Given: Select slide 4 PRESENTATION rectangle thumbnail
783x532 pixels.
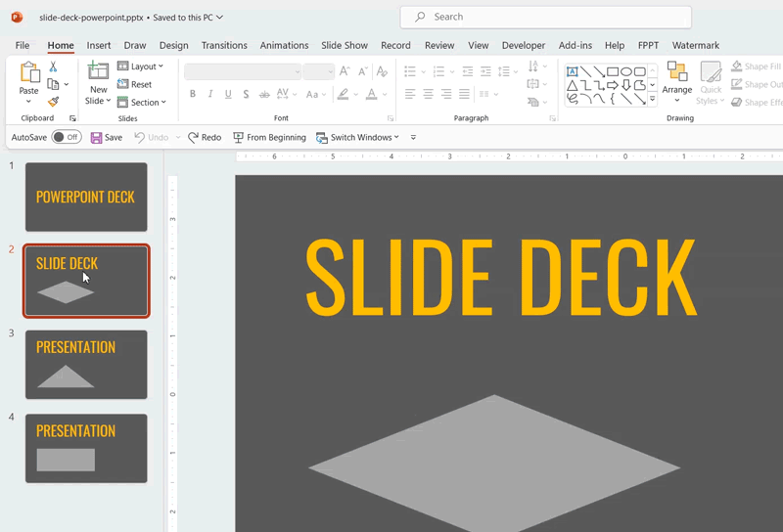Looking at the screenshot, I should [86, 448].
